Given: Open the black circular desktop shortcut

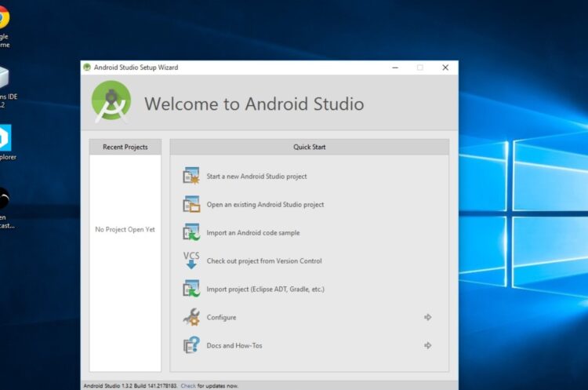Looking at the screenshot, I should (x=5, y=207).
